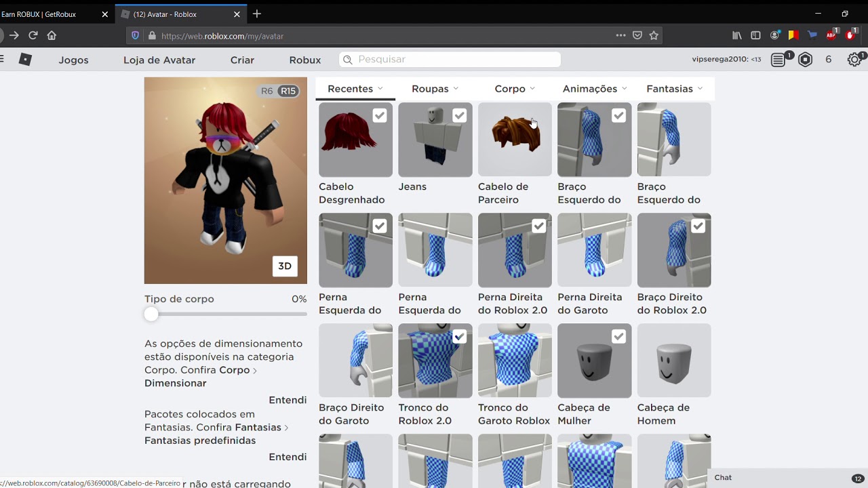Select the Tronco do Garoto Roblox thumbnail
This screenshot has height=488, width=868.
tap(515, 361)
